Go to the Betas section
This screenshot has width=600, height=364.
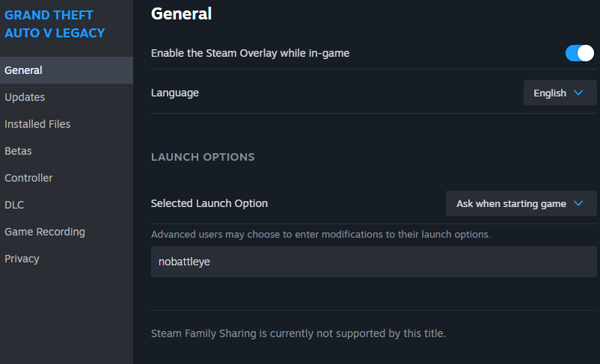(x=18, y=151)
